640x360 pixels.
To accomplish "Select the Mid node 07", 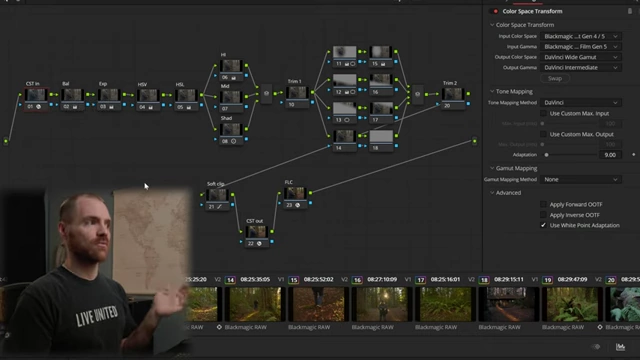I will [231, 101].
